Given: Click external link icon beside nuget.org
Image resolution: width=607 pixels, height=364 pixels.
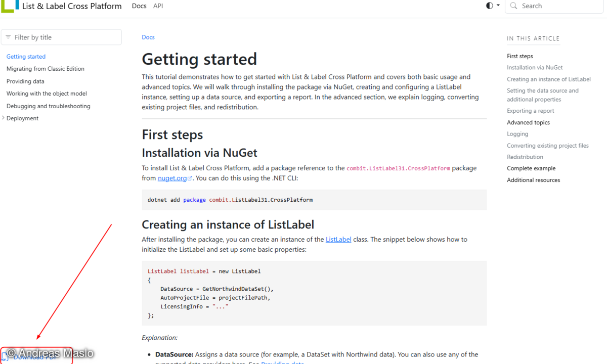Looking at the screenshot, I should click(x=190, y=178).
